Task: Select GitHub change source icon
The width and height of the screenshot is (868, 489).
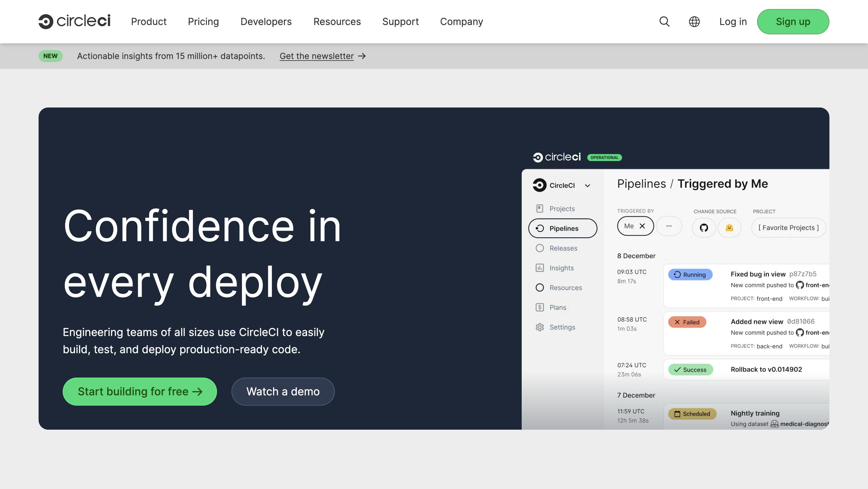Action: tap(703, 228)
